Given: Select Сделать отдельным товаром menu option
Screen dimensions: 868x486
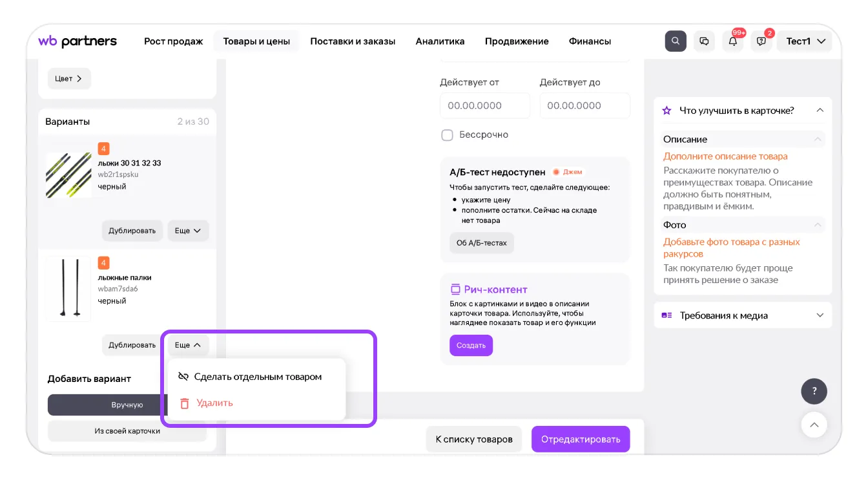Looking at the screenshot, I should pyautogui.click(x=257, y=377).
